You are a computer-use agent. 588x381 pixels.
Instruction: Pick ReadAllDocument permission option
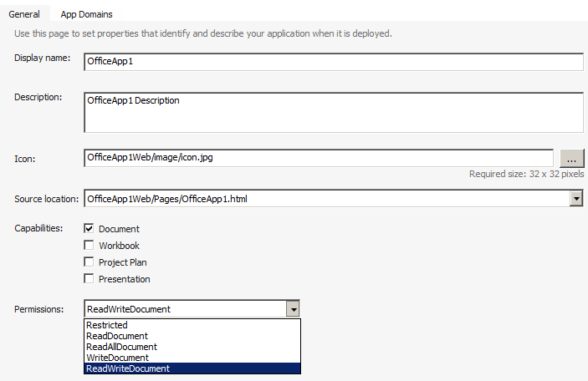tap(192, 347)
